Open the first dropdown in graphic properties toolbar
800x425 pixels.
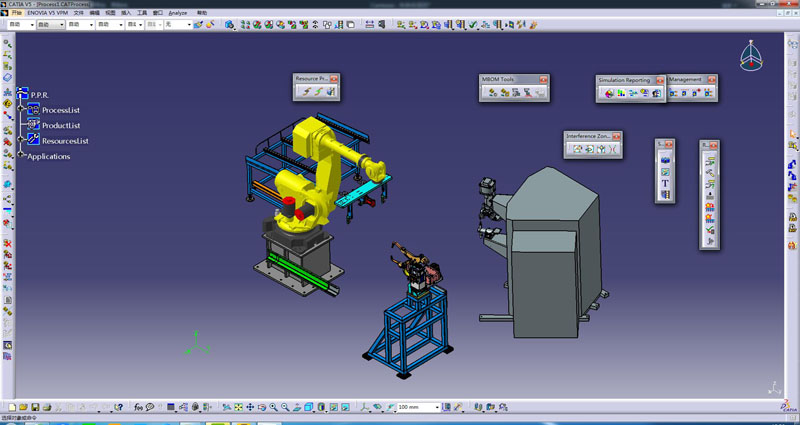[x=33, y=24]
